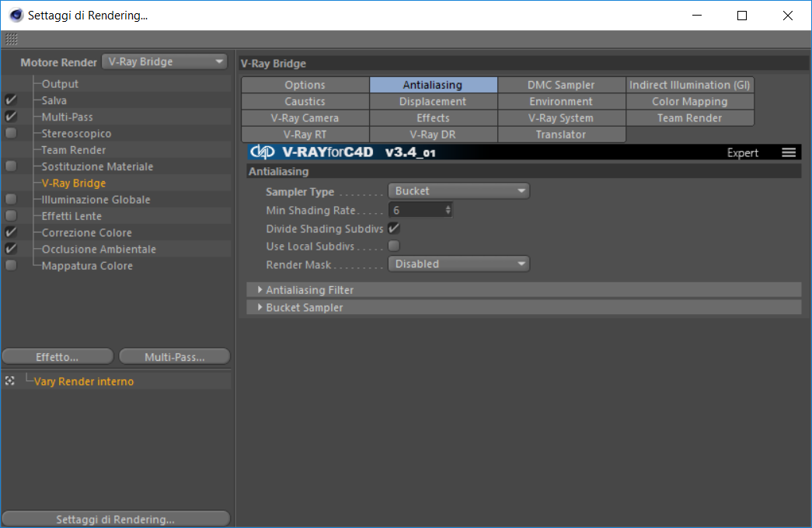Minimize the Settaggi di Rendering window
Image resolution: width=812 pixels, height=528 pixels.
tap(697, 16)
